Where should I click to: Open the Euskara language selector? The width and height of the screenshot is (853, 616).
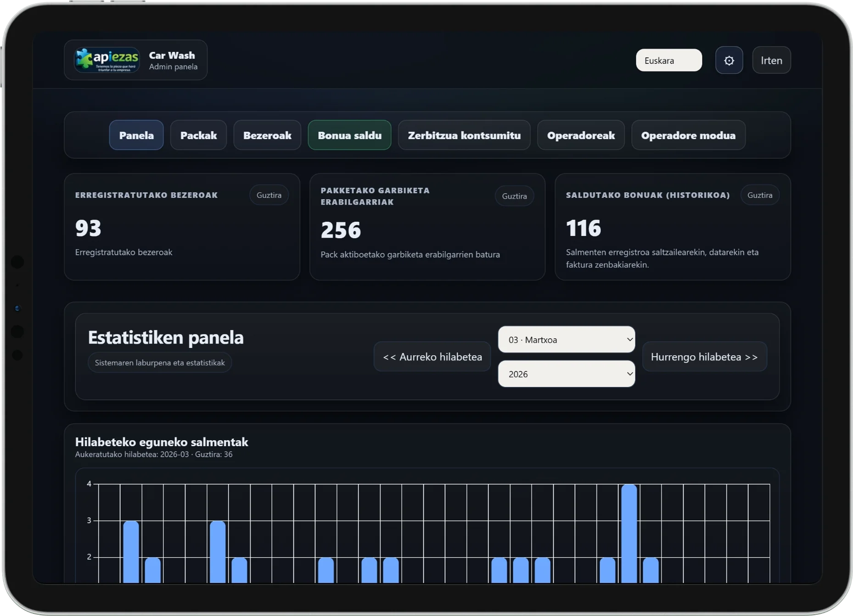pyautogui.click(x=668, y=60)
